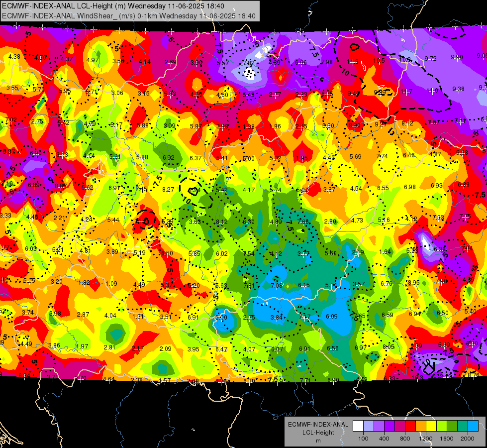Click the wind shear value 9.72

tap(430, 58)
